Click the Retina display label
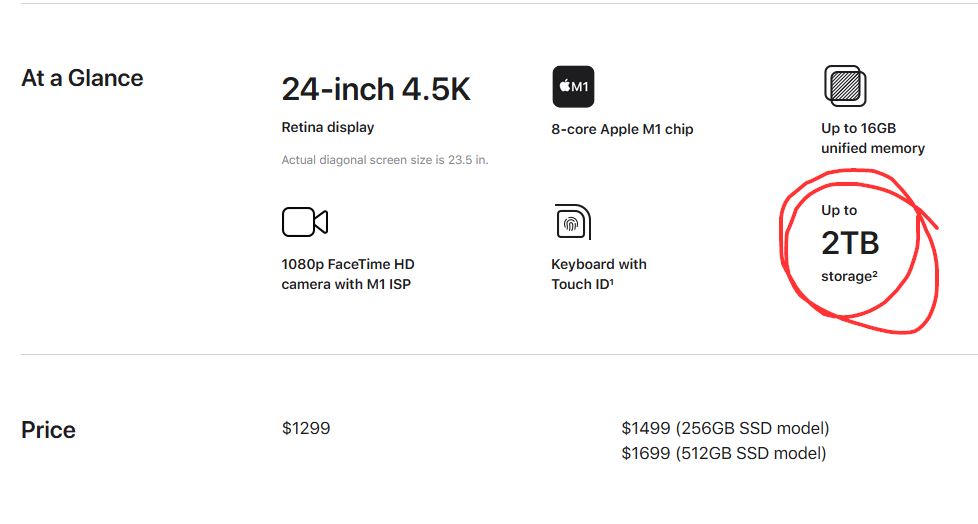Viewport: 978px width, 524px height. [328, 127]
